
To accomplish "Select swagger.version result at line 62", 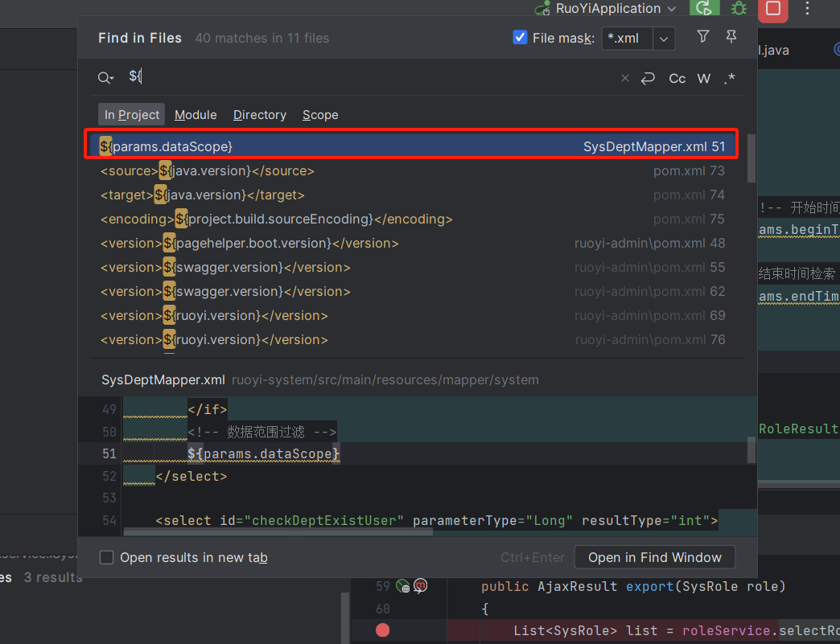I will [x=411, y=291].
